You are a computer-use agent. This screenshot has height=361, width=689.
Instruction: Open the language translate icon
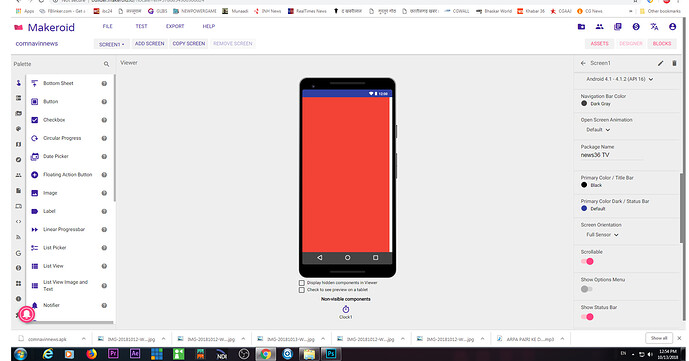tap(654, 27)
